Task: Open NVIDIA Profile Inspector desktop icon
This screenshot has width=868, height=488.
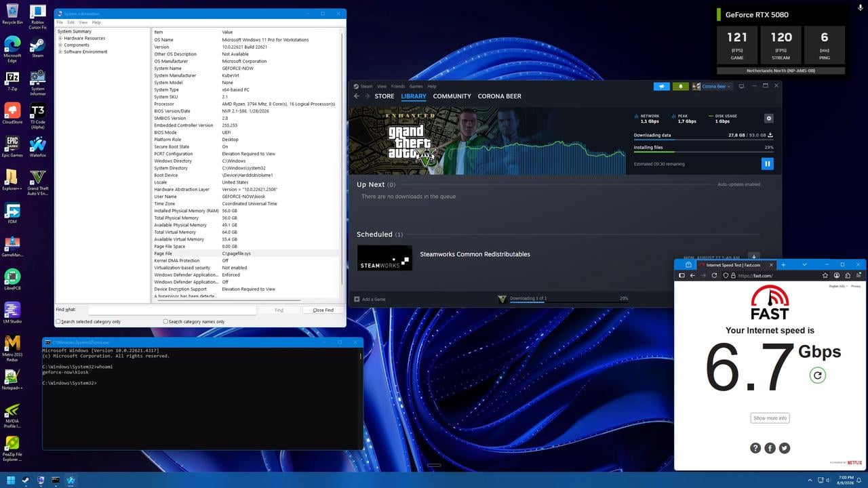Action: (x=12, y=415)
